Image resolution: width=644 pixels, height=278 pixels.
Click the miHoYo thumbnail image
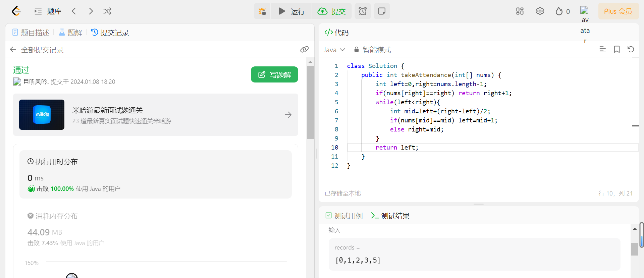(x=42, y=115)
